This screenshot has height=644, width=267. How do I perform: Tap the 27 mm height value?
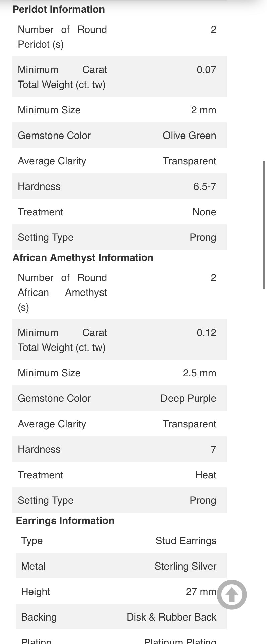201,592
